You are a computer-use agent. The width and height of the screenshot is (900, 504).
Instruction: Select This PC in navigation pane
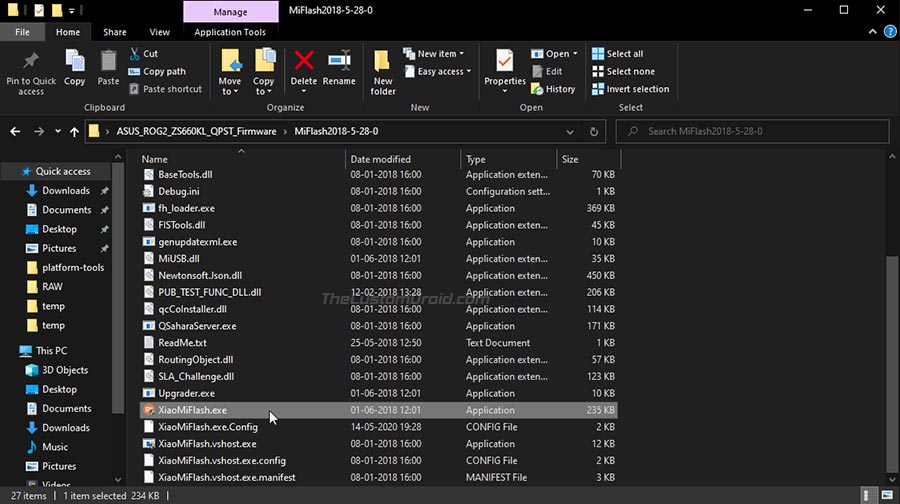click(44, 351)
